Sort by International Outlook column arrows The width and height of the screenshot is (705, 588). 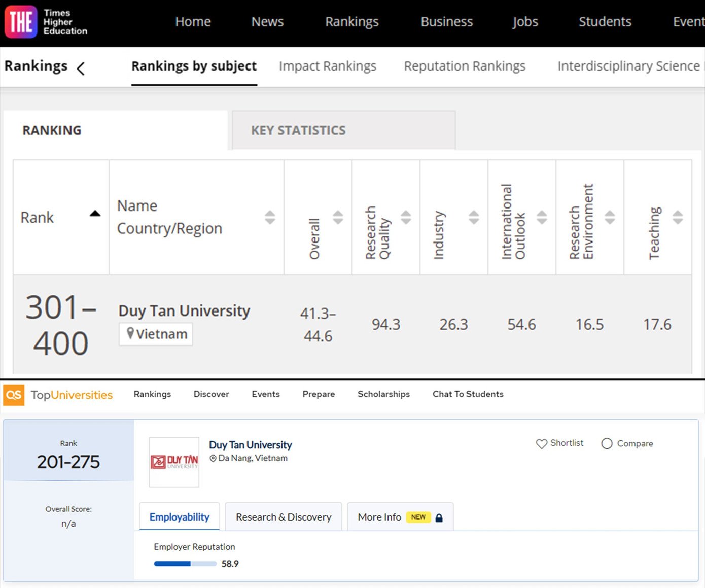pyautogui.click(x=542, y=217)
